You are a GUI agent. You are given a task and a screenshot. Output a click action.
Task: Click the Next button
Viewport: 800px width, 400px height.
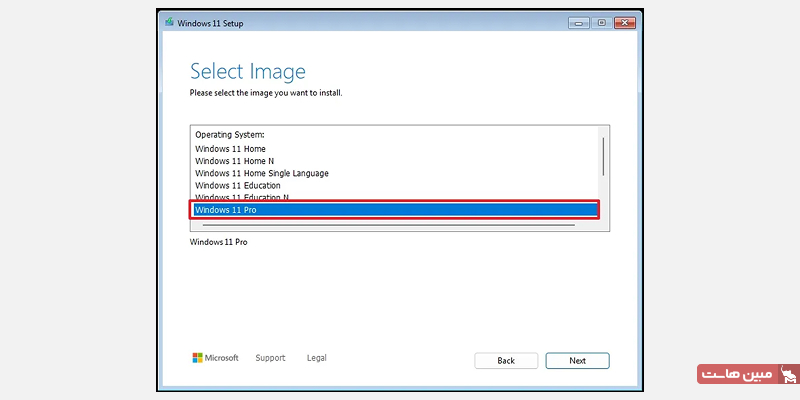(x=577, y=361)
